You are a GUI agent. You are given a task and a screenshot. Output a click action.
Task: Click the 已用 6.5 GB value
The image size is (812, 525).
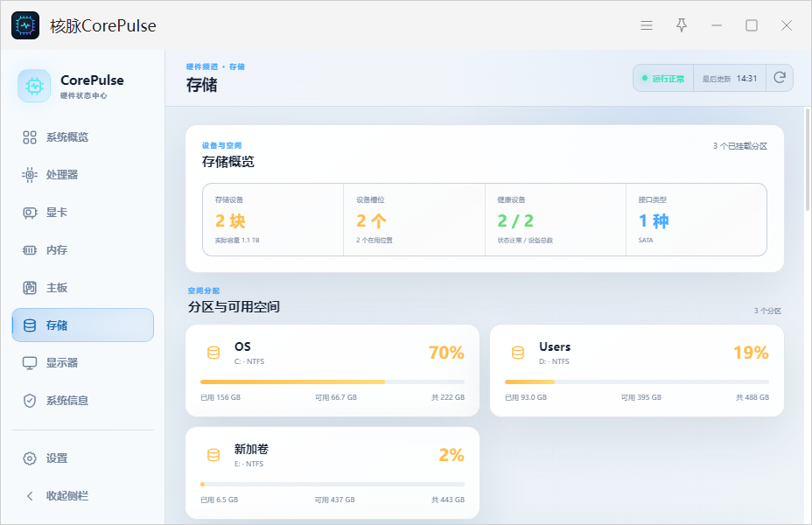219,500
